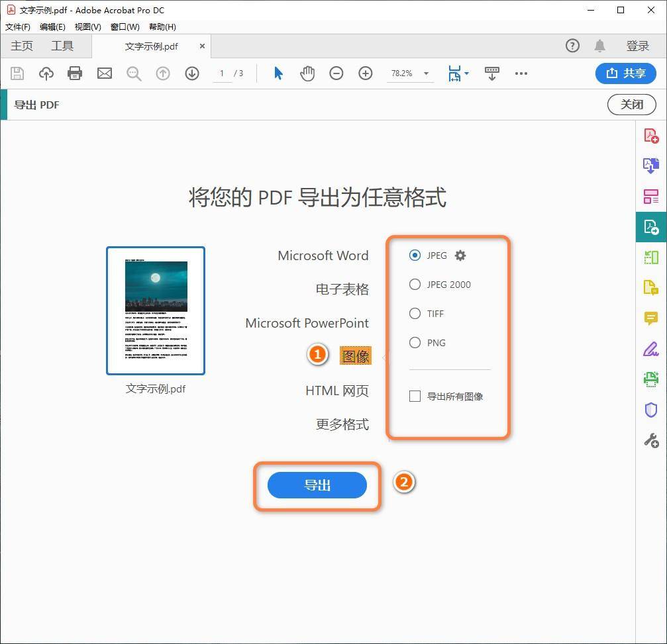Screen dimensions: 667x644
Task: Switch to the 工具 tab
Action: point(62,46)
